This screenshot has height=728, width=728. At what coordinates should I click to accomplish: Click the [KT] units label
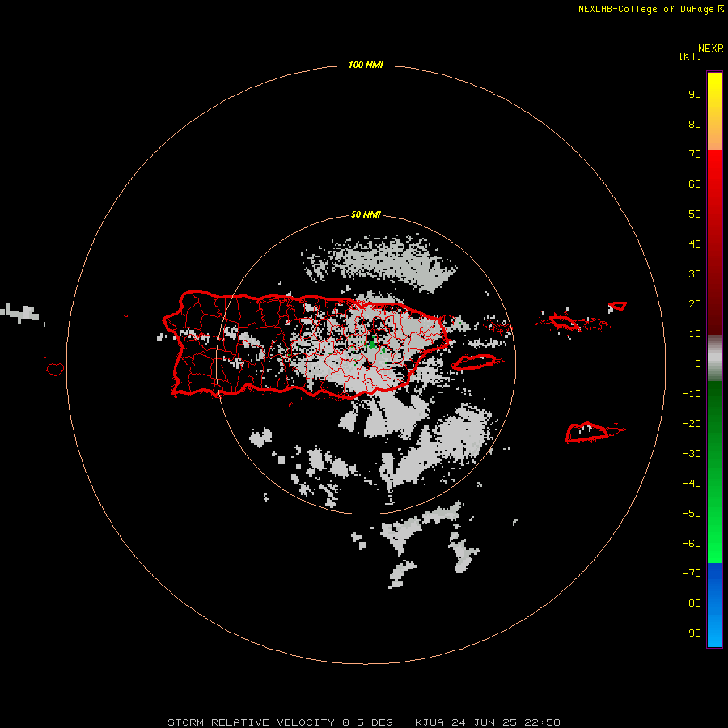[x=691, y=56]
